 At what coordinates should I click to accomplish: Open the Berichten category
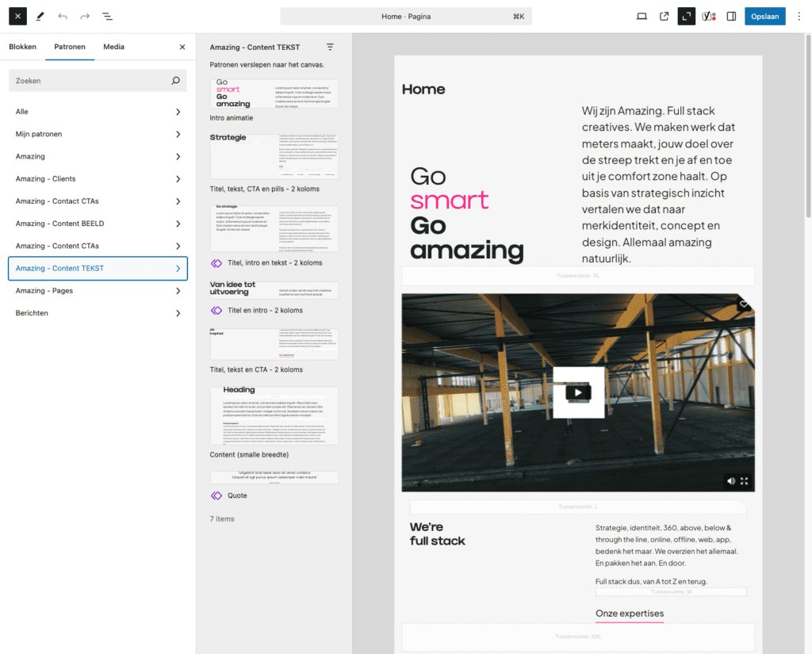pos(98,313)
